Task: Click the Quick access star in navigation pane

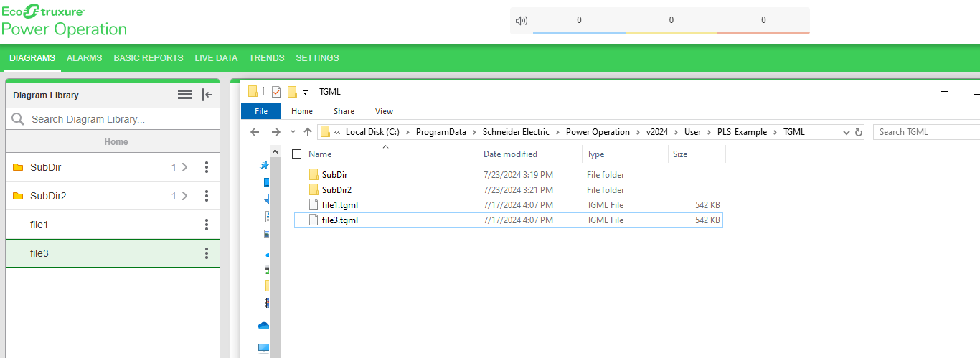Action: pos(265,165)
